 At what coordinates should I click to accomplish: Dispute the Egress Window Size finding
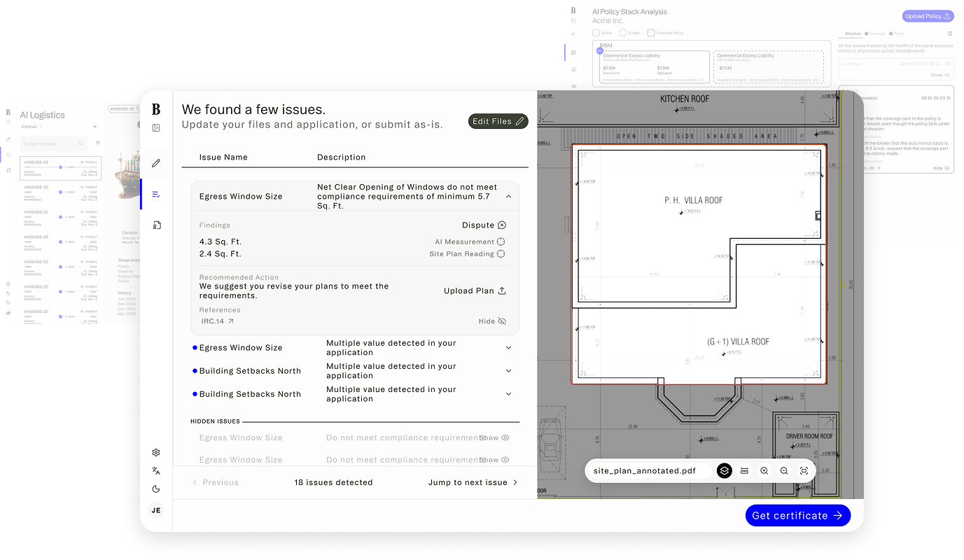(484, 225)
